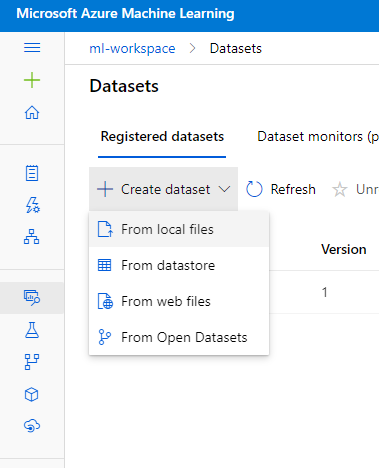Click the refresh circular arrow icon
The width and height of the screenshot is (379, 468).
pos(254,189)
